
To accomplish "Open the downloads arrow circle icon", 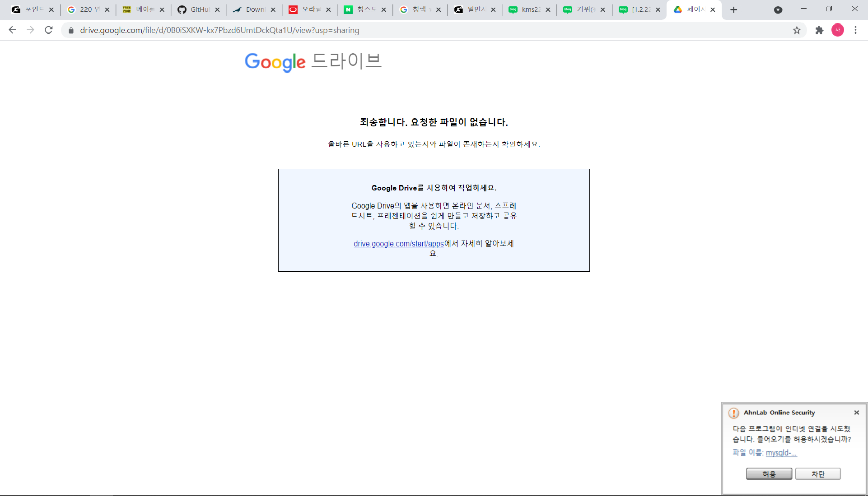I will tap(778, 9).
